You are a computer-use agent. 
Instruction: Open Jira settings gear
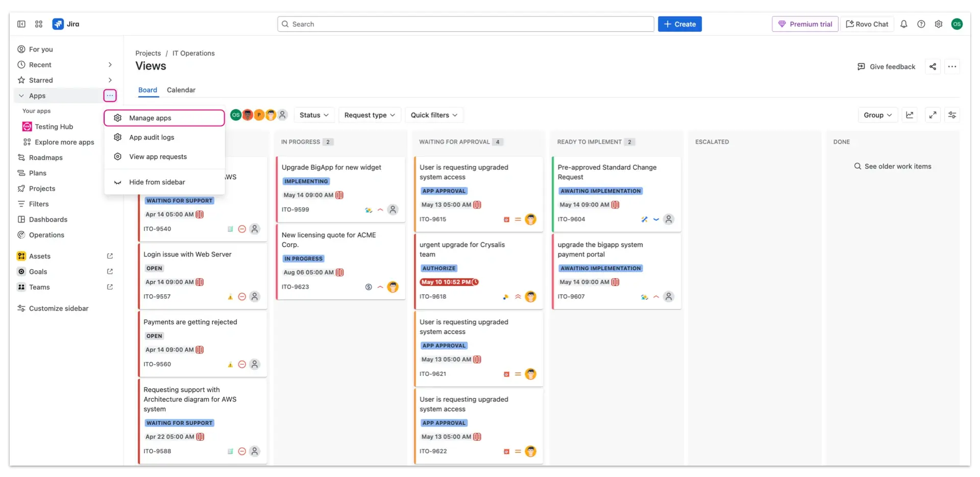(938, 24)
